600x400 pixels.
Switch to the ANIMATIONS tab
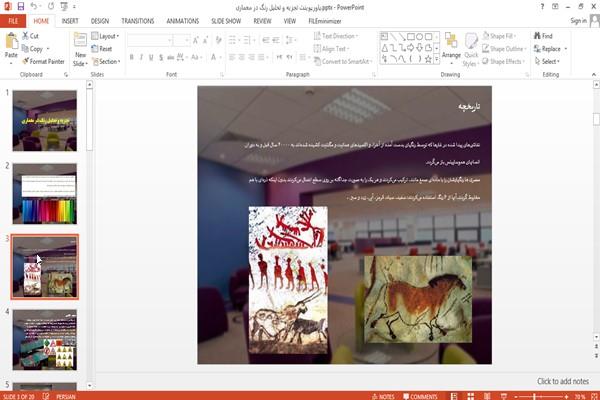[183, 21]
